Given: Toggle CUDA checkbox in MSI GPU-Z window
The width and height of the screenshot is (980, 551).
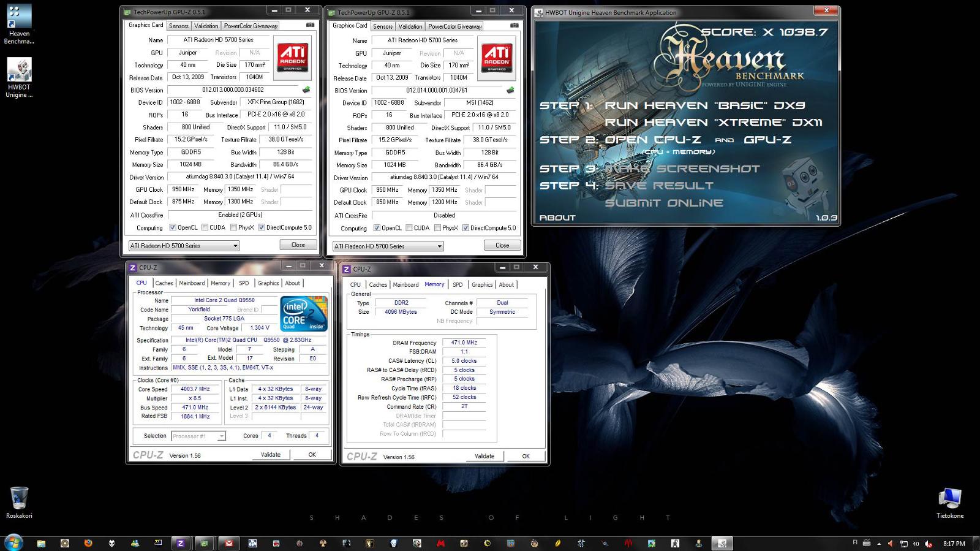Looking at the screenshot, I should coord(409,228).
